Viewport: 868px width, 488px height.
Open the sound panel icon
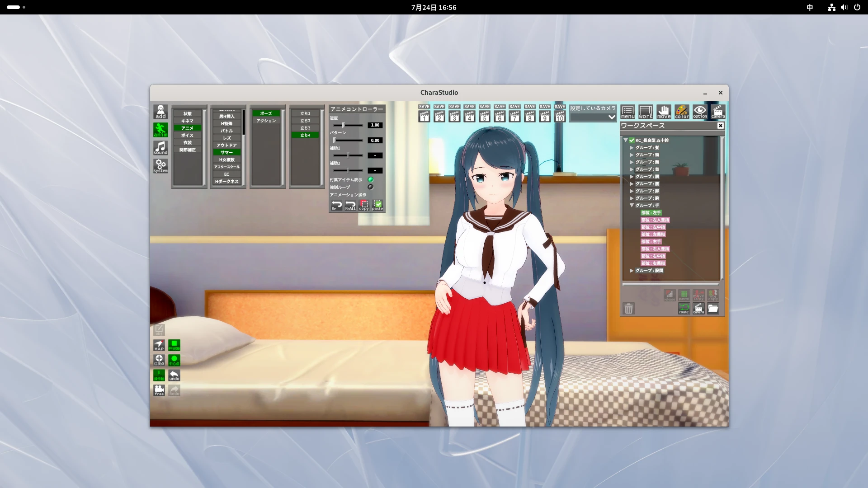pos(160,148)
